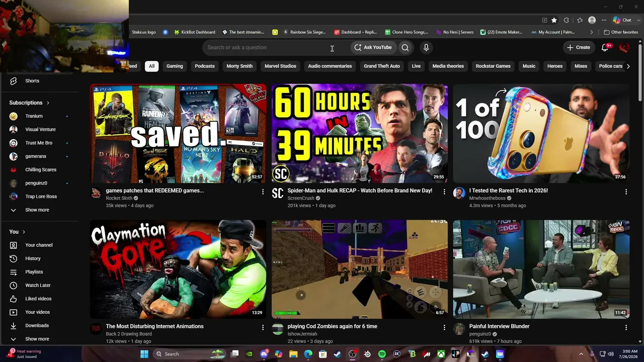644x362 pixels.
Task: Select the Grand Theft Auto chip
Action: point(382,66)
